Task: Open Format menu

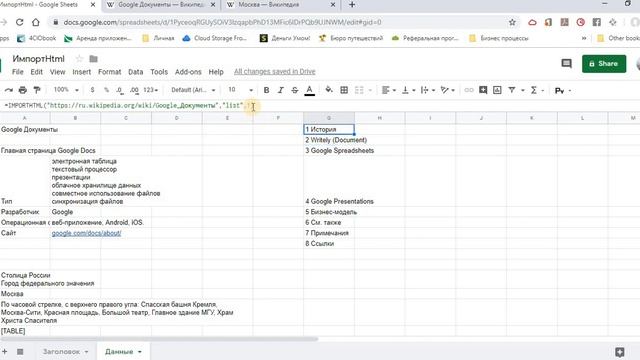Action: (109, 72)
